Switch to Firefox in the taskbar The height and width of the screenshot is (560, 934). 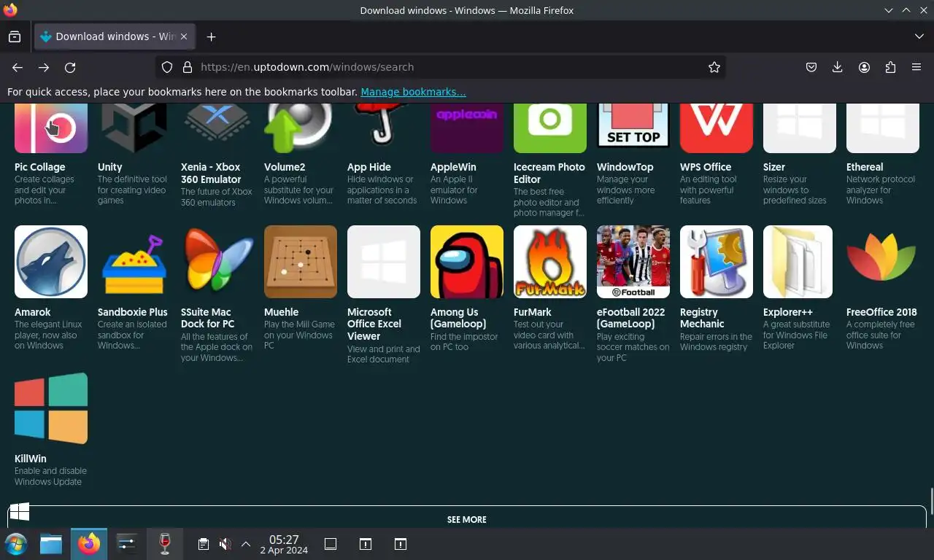tap(89, 544)
